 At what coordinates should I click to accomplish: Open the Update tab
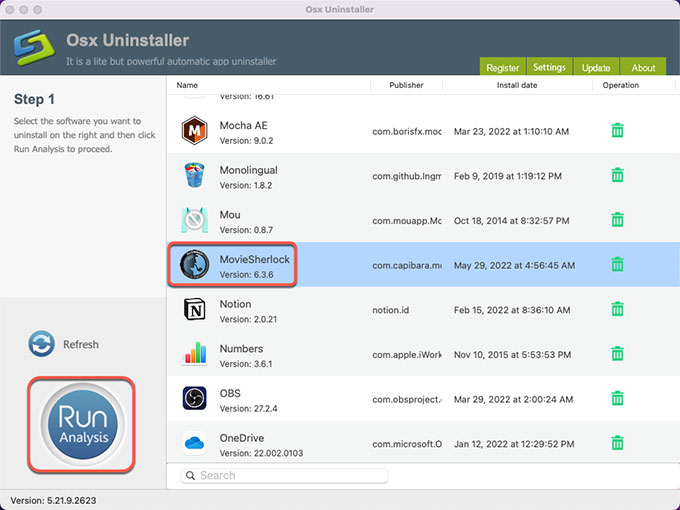pyautogui.click(x=596, y=68)
